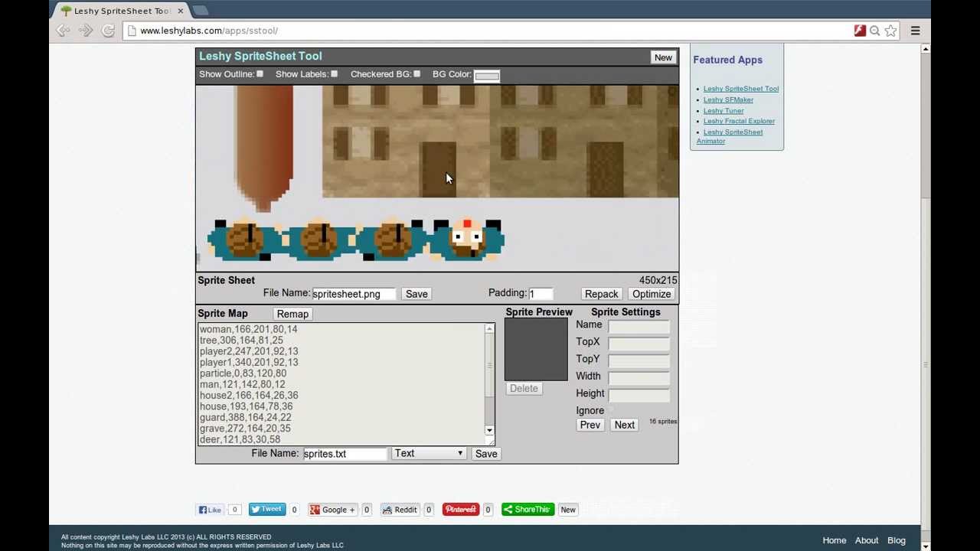Click the Delete sprite button
The width and height of the screenshot is (980, 551).
(x=524, y=389)
